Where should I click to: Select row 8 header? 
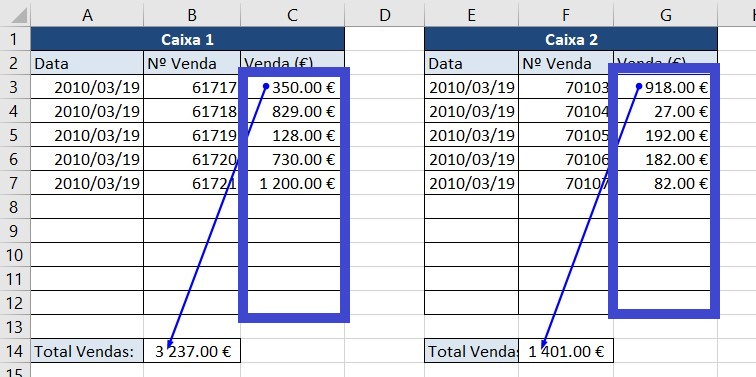15,207
